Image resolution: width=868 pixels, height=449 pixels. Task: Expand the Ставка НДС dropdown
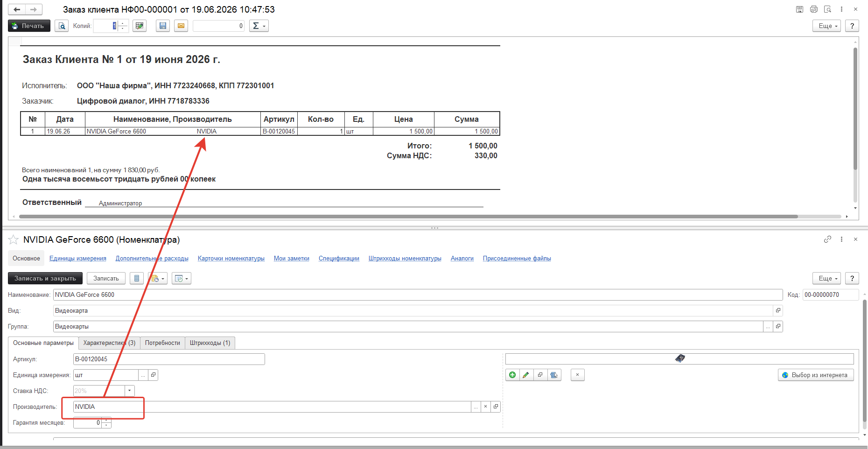(130, 391)
